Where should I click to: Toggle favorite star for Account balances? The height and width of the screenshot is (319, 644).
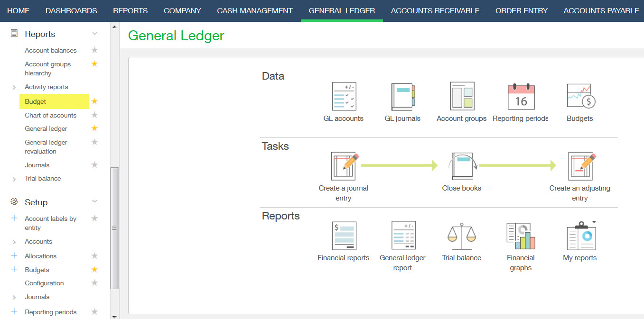point(94,50)
